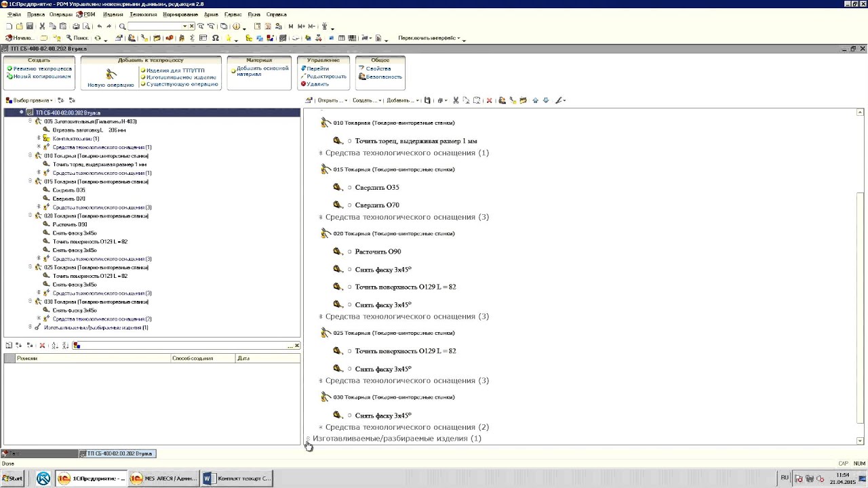The width and height of the screenshot is (868, 488).
Task: Expand Изготавливаемые/разбираемые изделия (1) in right panel
Action: click(308, 439)
